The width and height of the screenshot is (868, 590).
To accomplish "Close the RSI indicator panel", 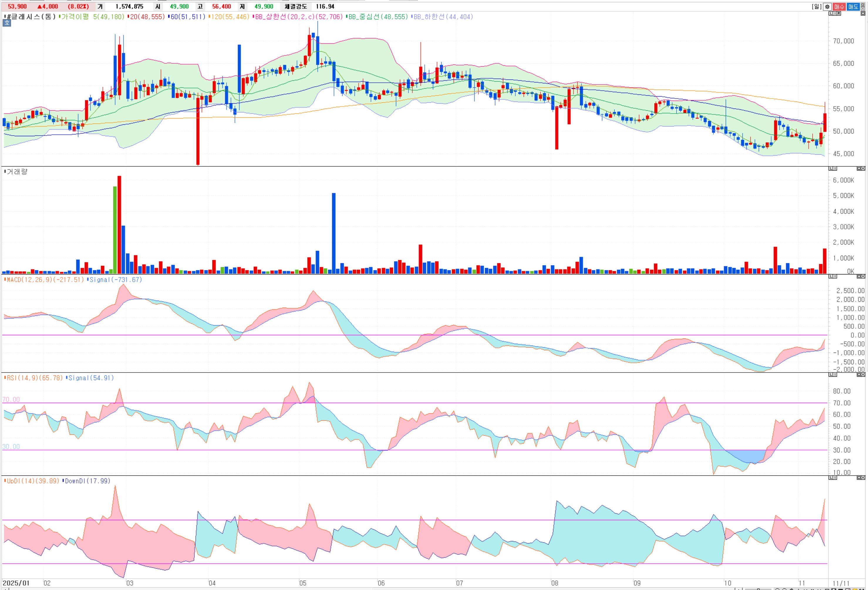I will click(863, 375).
